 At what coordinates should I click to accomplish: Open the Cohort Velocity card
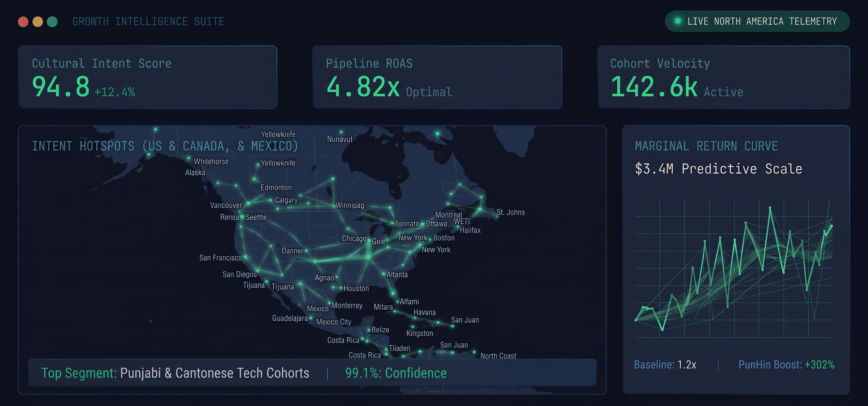(723, 77)
